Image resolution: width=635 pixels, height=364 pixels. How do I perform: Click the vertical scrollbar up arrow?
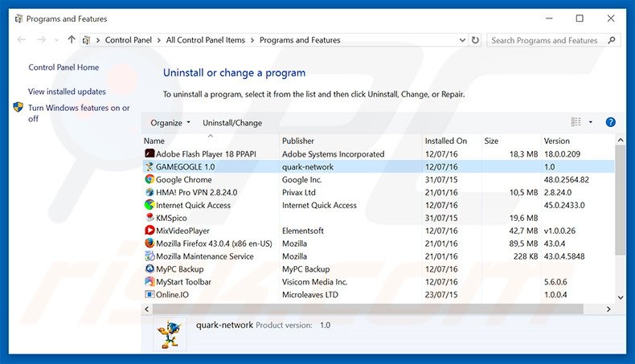coord(621,140)
